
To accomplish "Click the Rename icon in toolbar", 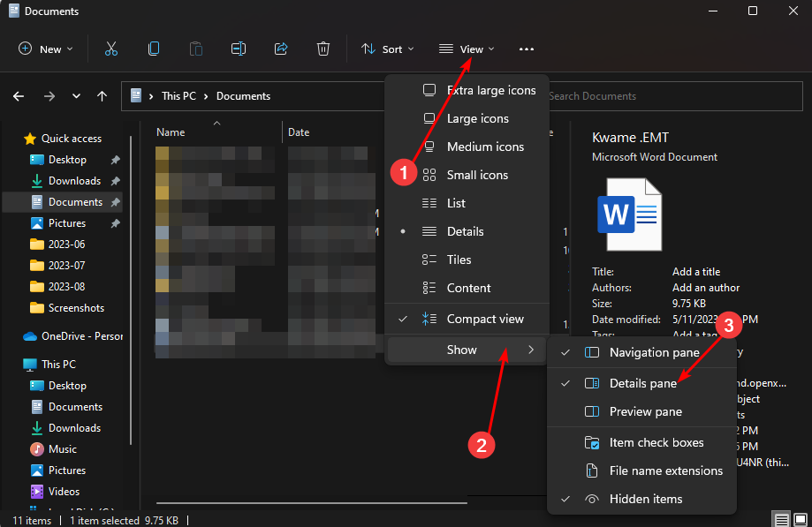I will click(239, 49).
